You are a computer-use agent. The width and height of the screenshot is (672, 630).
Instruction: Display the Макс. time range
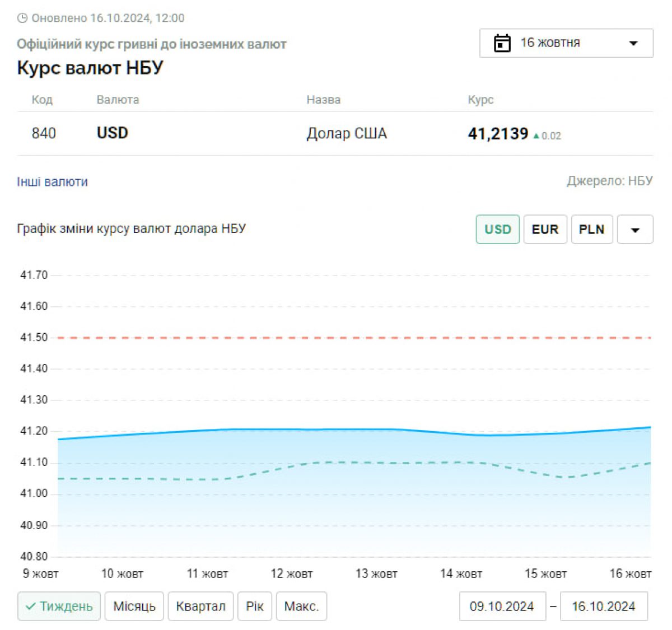pyautogui.click(x=301, y=606)
